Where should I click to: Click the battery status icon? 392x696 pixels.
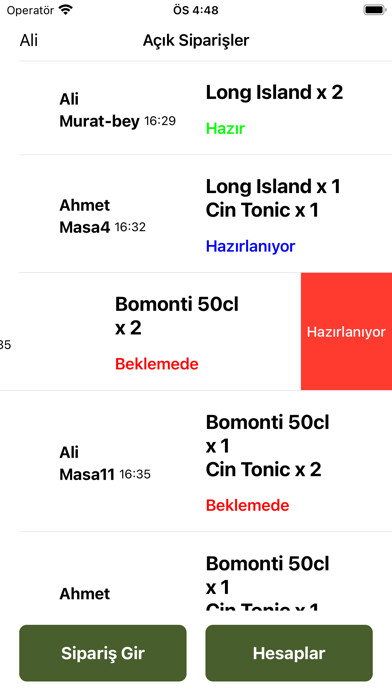click(x=375, y=10)
